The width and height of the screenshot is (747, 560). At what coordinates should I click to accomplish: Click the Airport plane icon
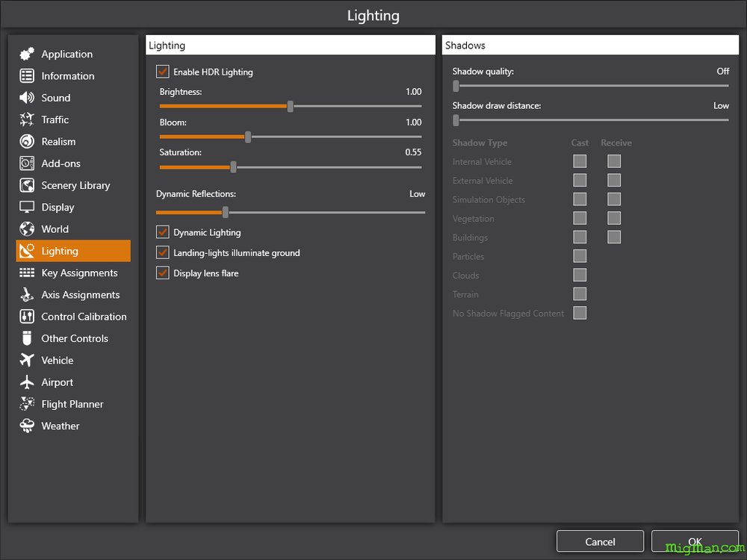tap(27, 382)
